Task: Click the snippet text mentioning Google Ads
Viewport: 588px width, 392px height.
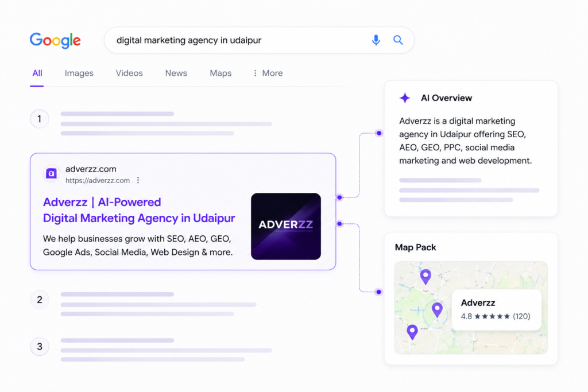Action: [x=138, y=246]
